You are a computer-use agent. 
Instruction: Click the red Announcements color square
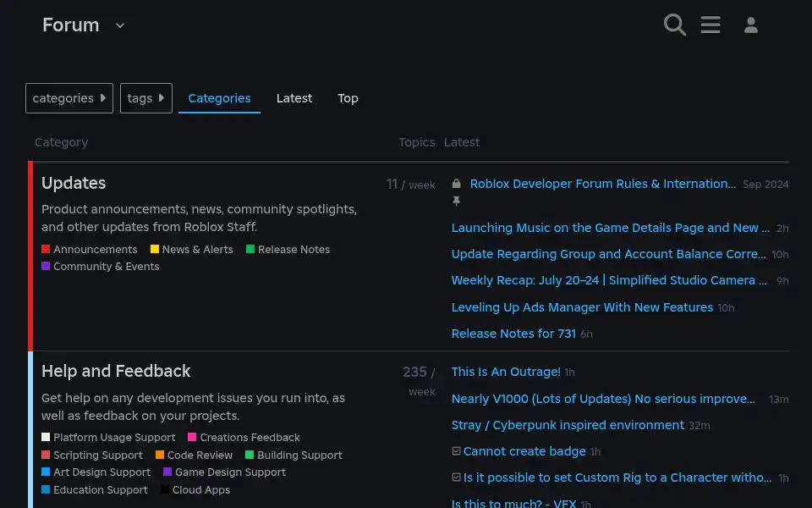(x=46, y=249)
